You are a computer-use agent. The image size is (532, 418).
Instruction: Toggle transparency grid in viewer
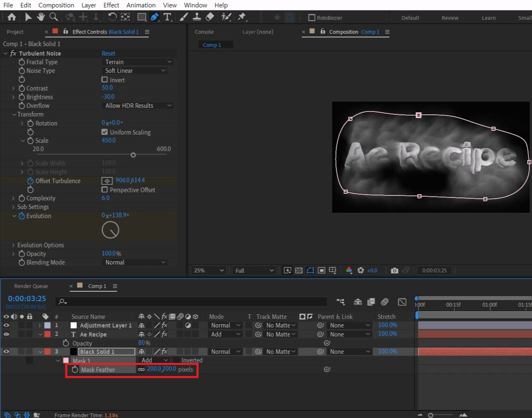(x=299, y=270)
